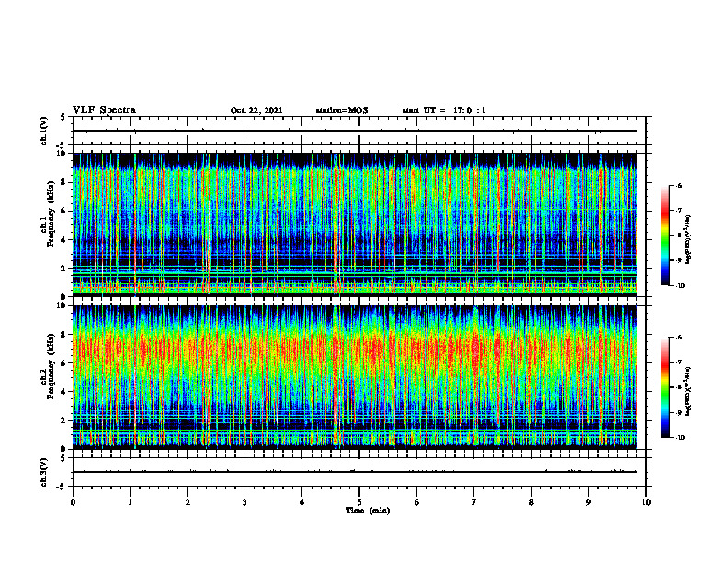Click the ch.1 "Frequency (kHz)" axis label
This screenshot has width=728, height=563.
[51, 214]
